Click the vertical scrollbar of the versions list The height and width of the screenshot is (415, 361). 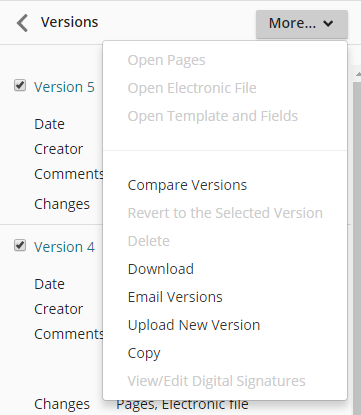pyautogui.click(x=357, y=247)
